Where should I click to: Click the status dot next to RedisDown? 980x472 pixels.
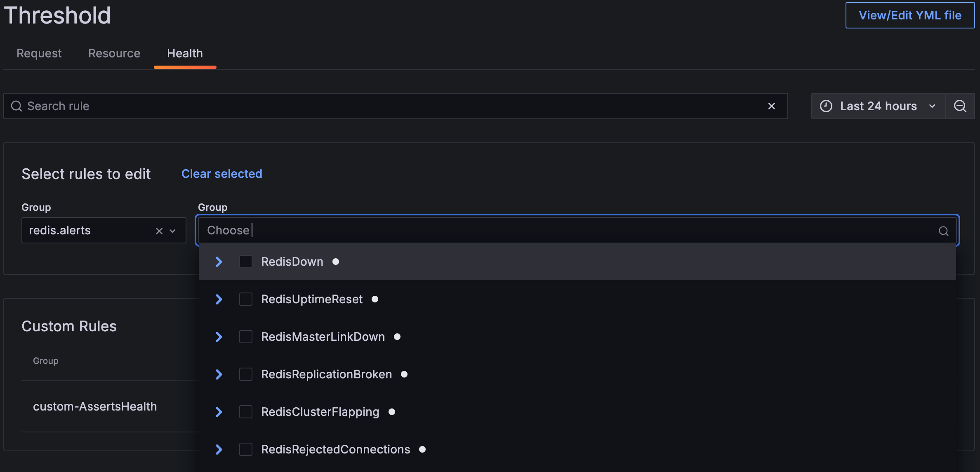(336, 261)
